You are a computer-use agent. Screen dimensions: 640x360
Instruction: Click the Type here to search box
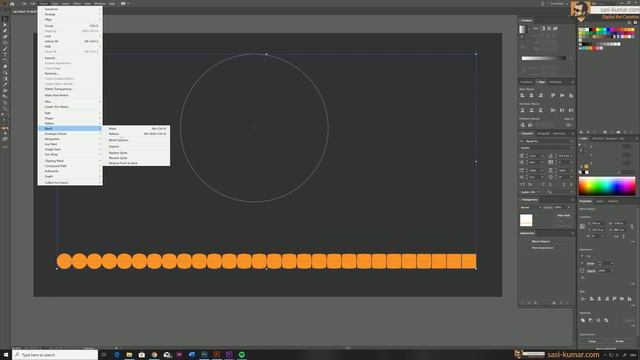(56, 355)
